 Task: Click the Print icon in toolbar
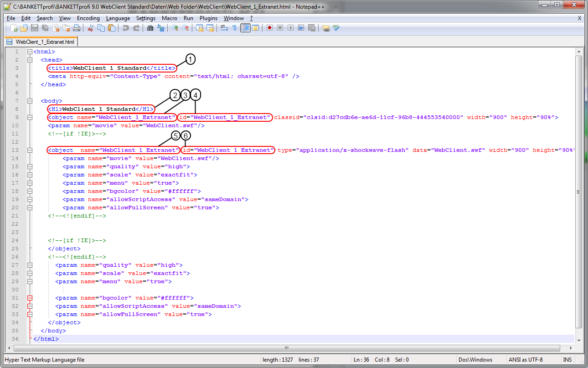coord(77,28)
